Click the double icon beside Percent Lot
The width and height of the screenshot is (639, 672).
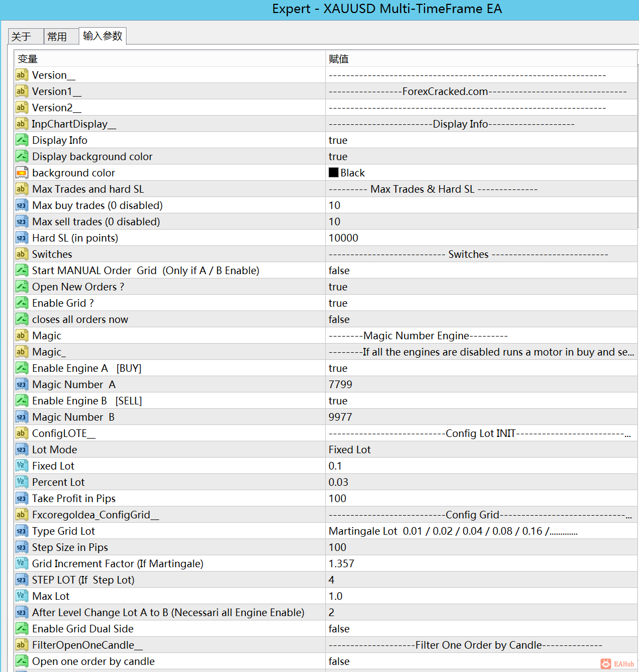22,482
